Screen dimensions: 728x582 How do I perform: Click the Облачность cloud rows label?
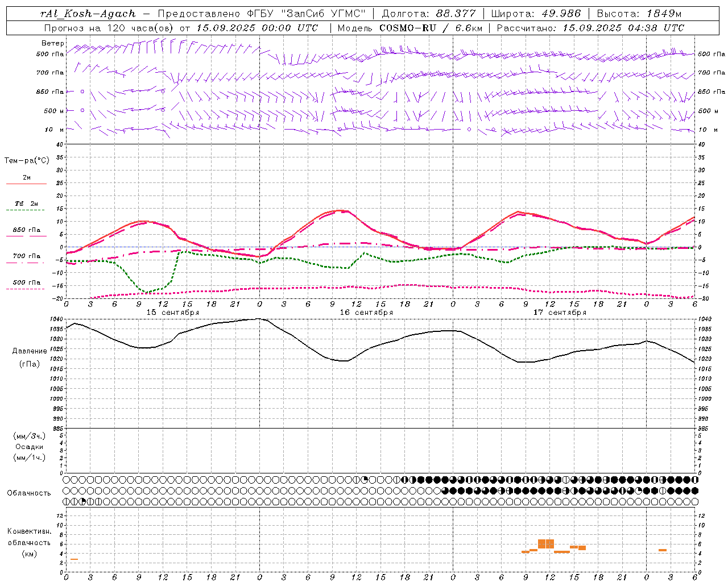(x=29, y=493)
